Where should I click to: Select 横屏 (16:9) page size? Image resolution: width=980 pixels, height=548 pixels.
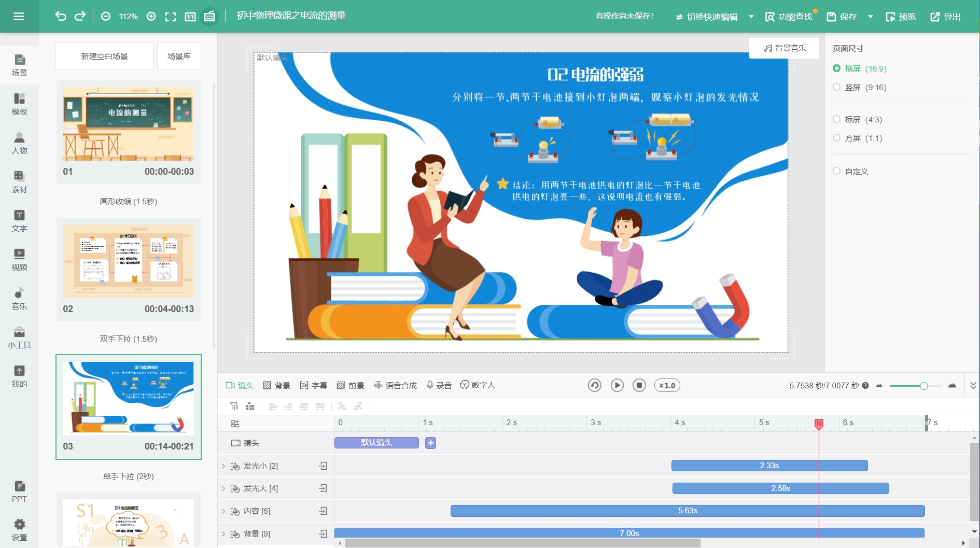(x=860, y=68)
